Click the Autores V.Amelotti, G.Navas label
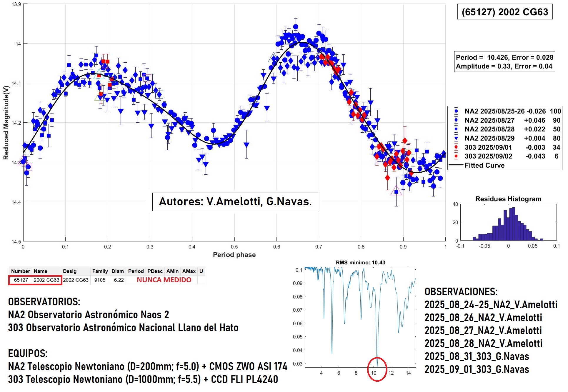The height and width of the screenshot is (392, 568). click(235, 202)
